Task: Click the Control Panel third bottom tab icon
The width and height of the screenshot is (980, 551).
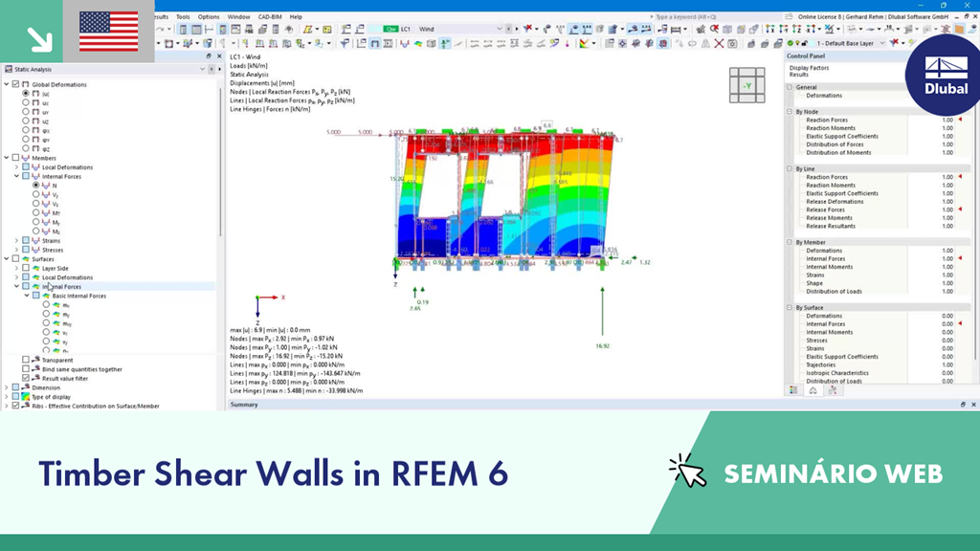Action: click(833, 390)
